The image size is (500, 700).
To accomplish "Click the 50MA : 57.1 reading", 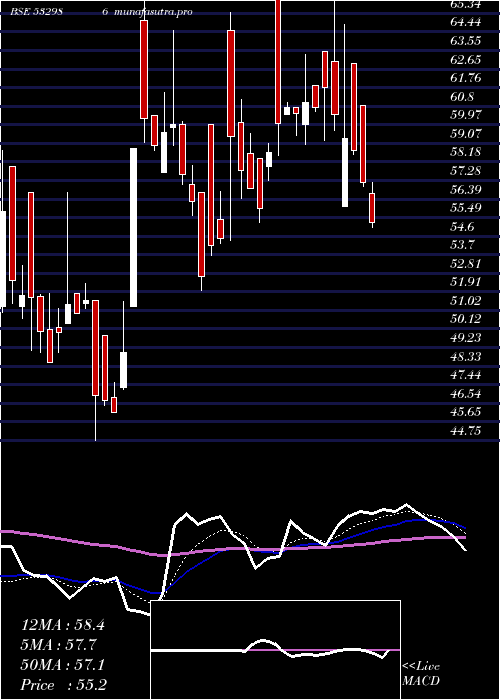I will coord(63,665).
